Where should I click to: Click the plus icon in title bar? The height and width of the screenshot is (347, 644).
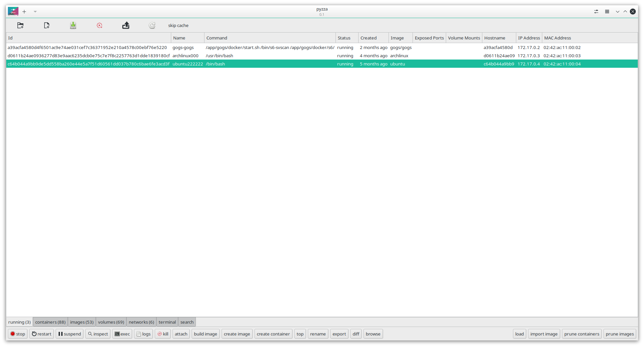(24, 12)
